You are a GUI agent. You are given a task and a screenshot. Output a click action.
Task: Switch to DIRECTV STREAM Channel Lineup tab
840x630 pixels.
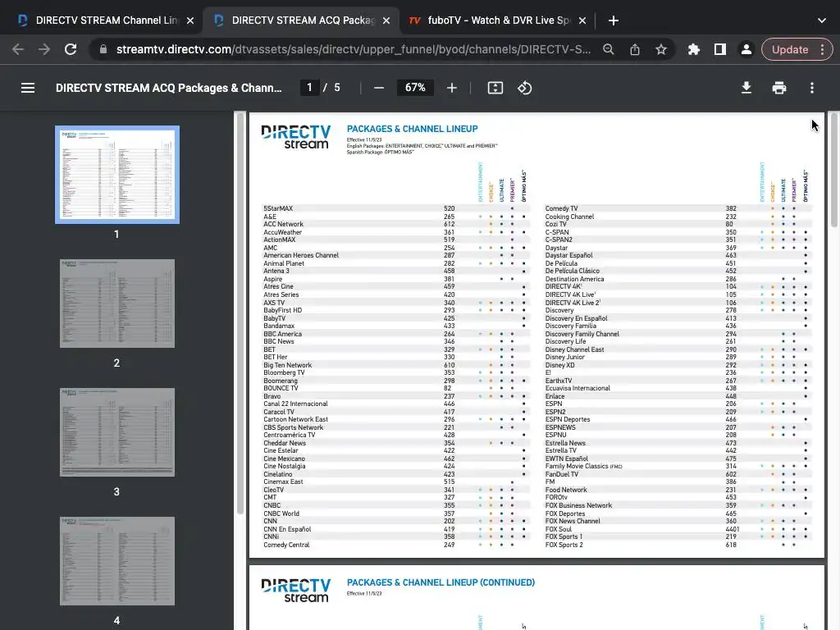point(106,21)
